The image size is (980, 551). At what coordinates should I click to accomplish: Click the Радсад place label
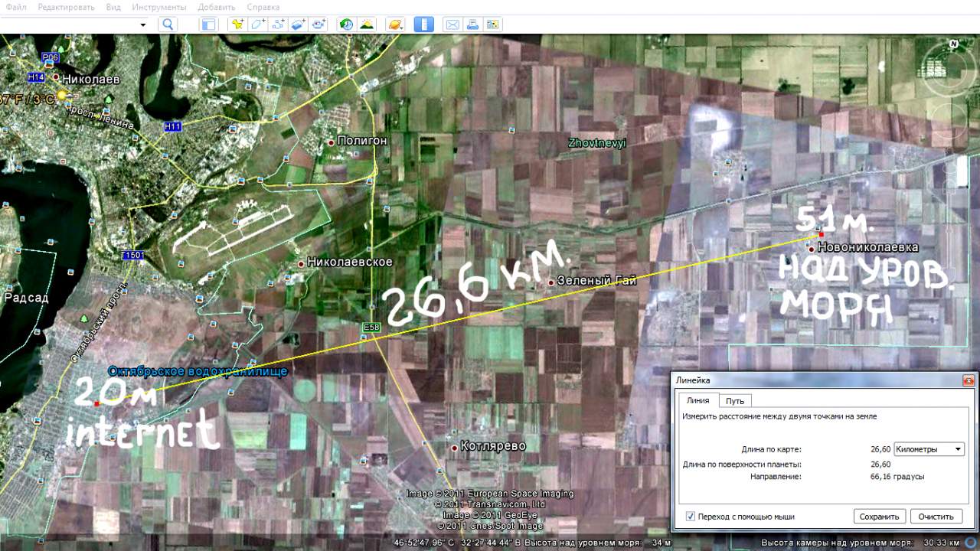(x=26, y=298)
